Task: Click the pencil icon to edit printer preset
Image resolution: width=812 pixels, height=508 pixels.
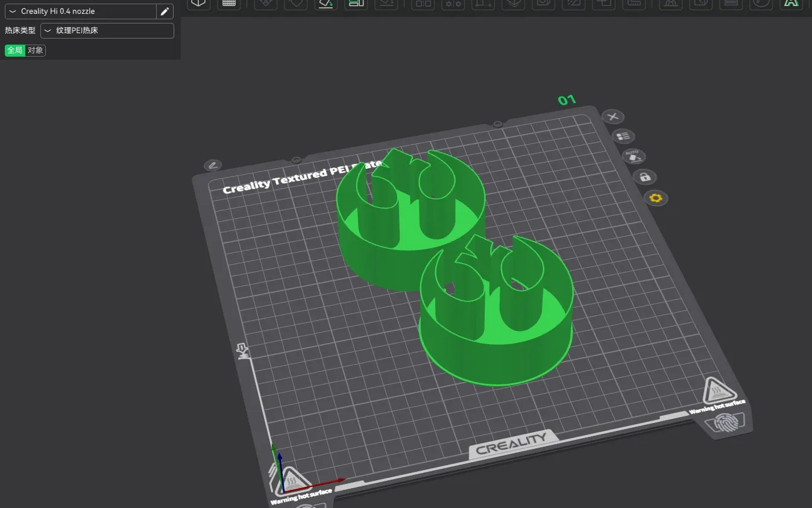Action: pos(165,11)
